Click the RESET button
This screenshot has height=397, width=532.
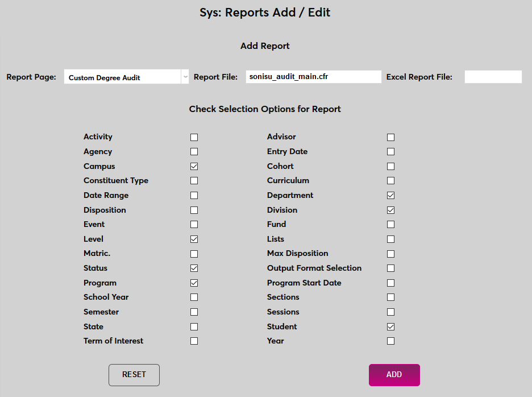coord(134,375)
